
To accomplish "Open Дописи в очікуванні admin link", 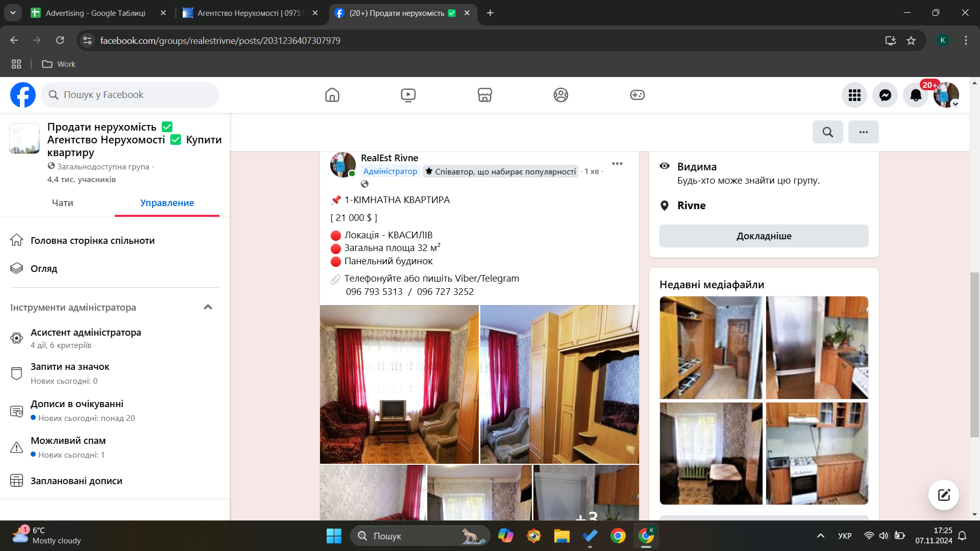I will tap(77, 404).
